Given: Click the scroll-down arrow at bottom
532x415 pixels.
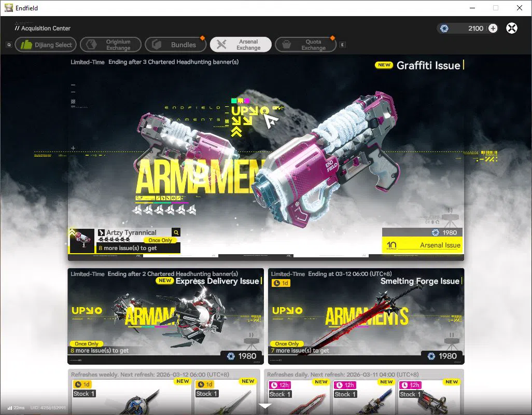Looking at the screenshot, I should [x=264, y=406].
